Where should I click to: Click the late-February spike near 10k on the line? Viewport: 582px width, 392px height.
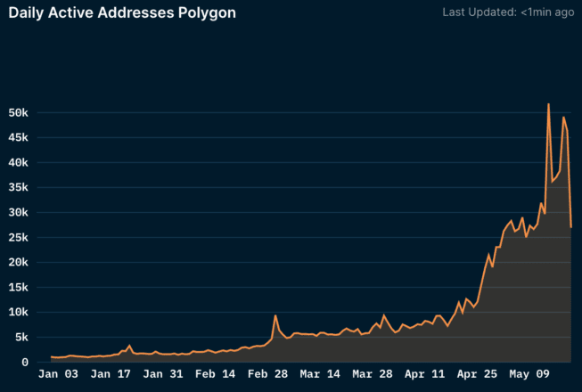tap(275, 315)
